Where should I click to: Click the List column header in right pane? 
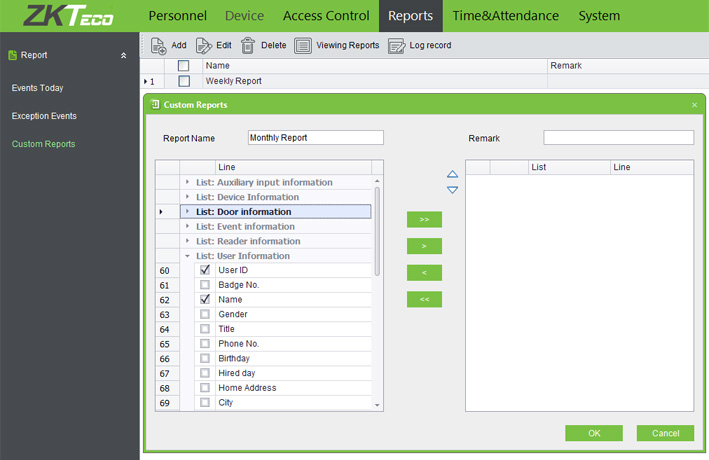569,167
